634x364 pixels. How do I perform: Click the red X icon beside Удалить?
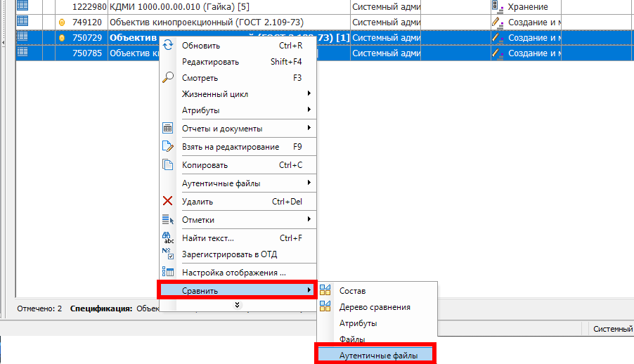coord(168,202)
